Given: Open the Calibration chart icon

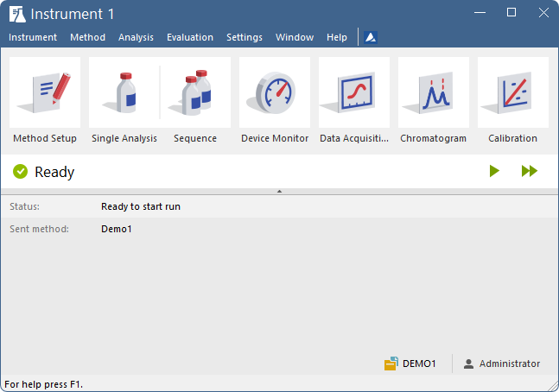Looking at the screenshot, I should 513,92.
